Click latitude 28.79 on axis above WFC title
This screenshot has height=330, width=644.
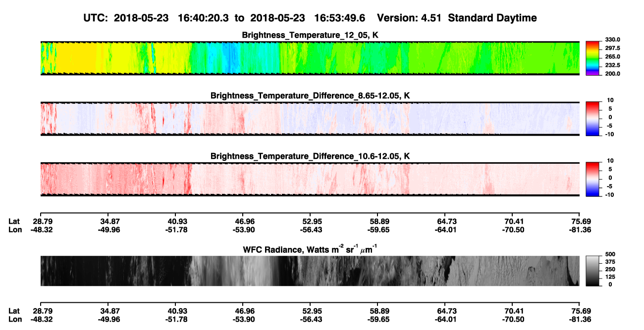coord(42,221)
